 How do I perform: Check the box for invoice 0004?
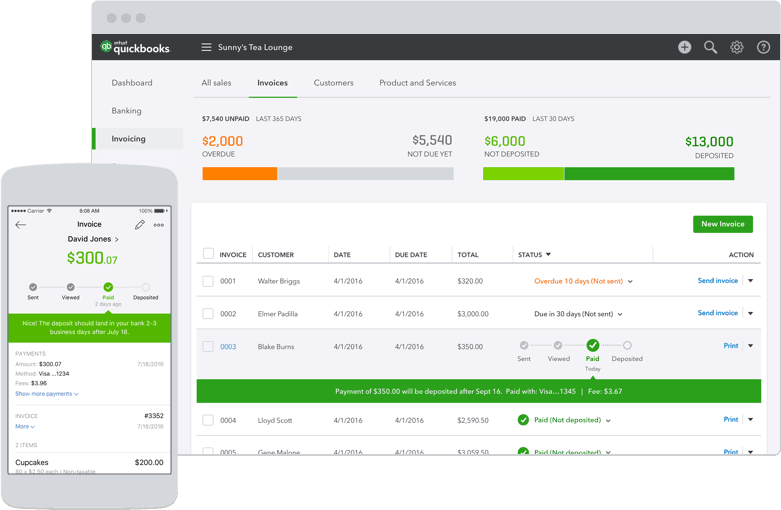(208, 420)
